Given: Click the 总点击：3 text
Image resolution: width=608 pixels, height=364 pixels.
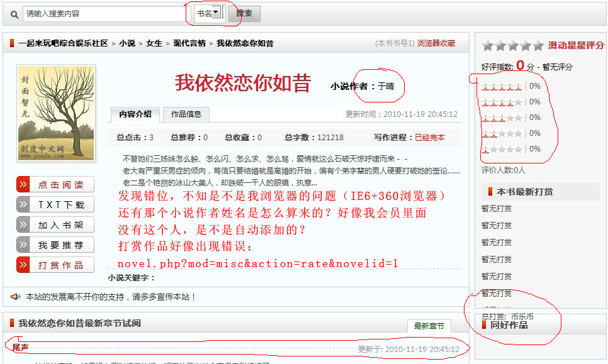Looking at the screenshot, I should pyautogui.click(x=135, y=138).
